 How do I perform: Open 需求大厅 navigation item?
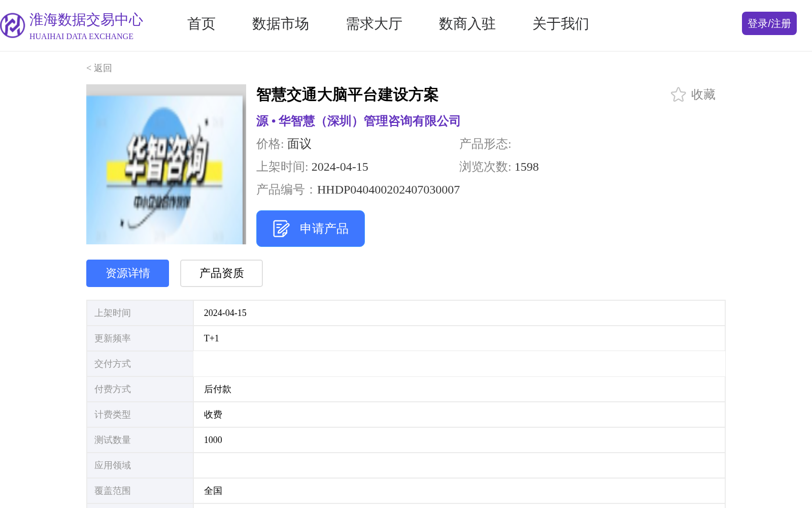pyautogui.click(x=374, y=24)
